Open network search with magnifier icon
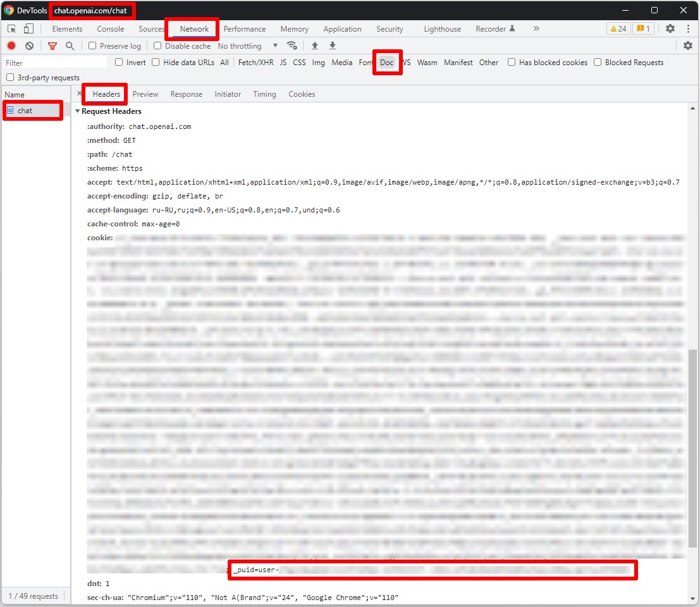Image resolution: width=700 pixels, height=607 pixels. pyautogui.click(x=70, y=46)
